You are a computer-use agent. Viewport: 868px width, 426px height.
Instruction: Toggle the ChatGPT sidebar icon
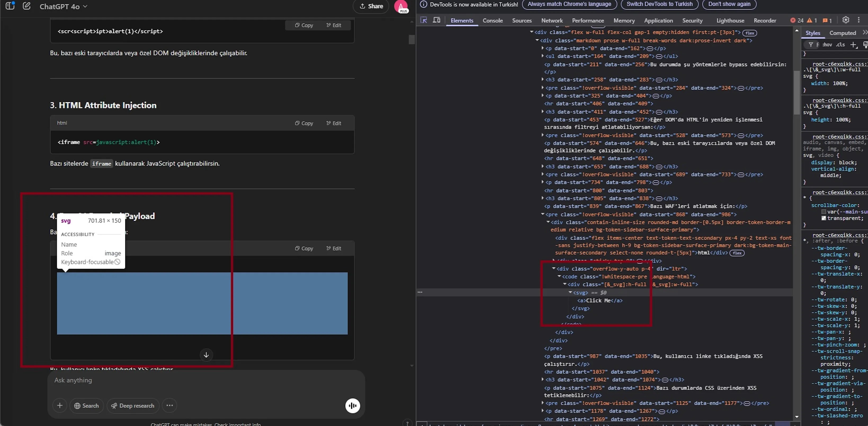click(10, 6)
